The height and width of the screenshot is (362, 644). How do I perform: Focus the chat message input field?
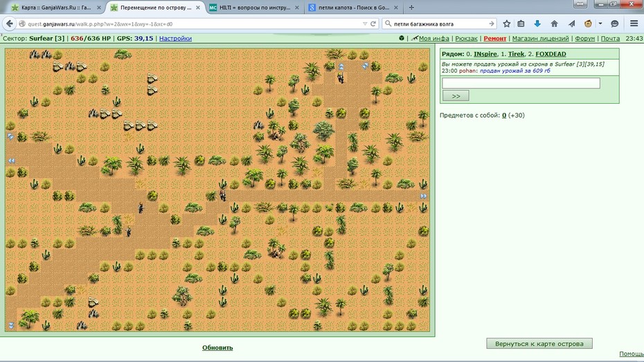521,83
